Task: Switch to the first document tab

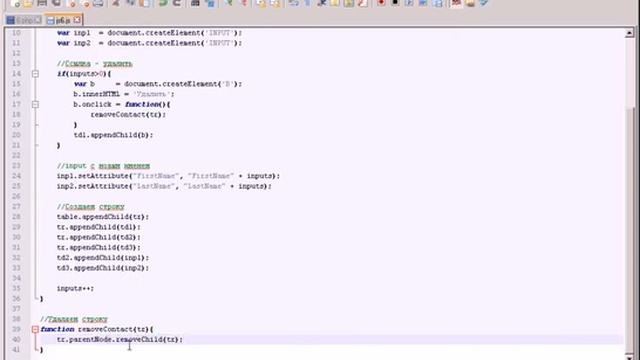Action: coord(24,20)
